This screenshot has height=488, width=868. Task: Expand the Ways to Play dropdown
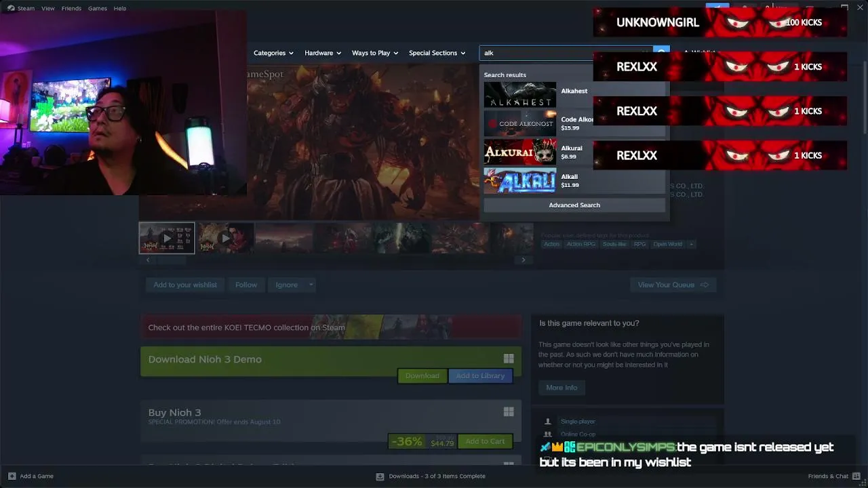click(x=375, y=53)
